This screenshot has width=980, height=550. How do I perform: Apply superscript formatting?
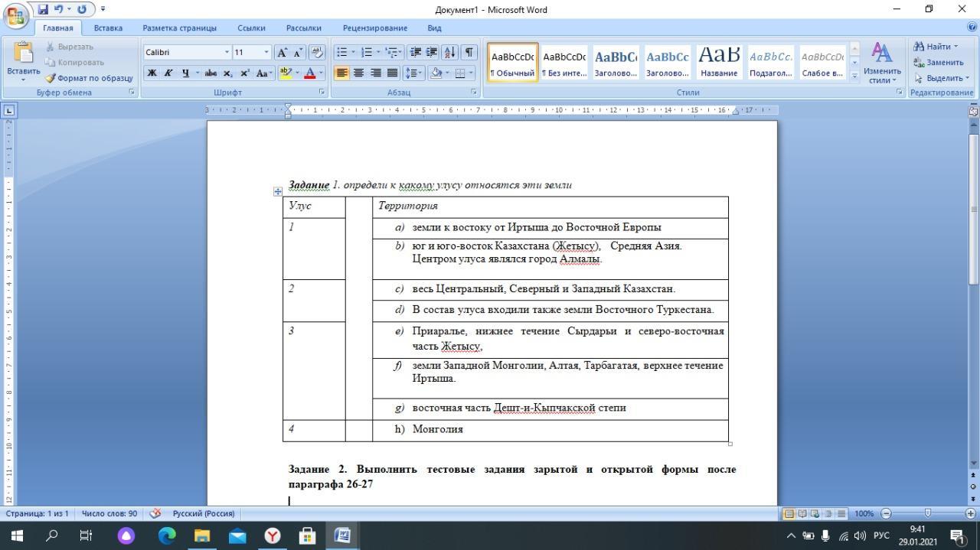point(245,73)
